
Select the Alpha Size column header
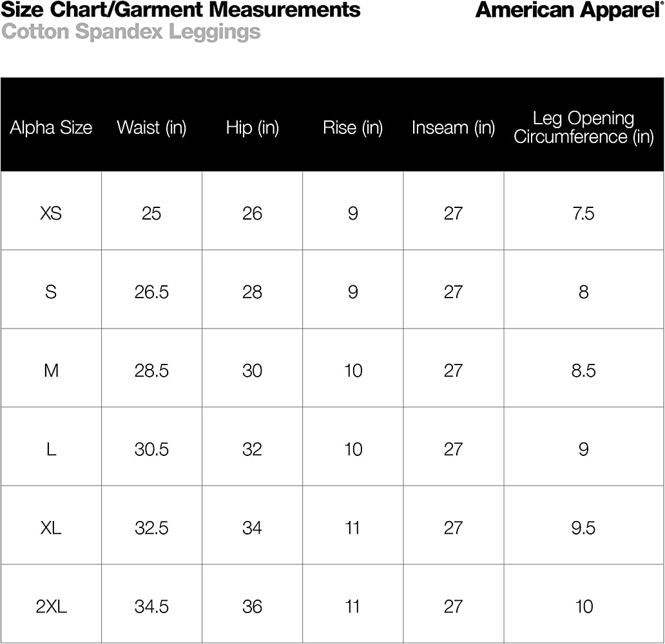pyautogui.click(x=51, y=128)
